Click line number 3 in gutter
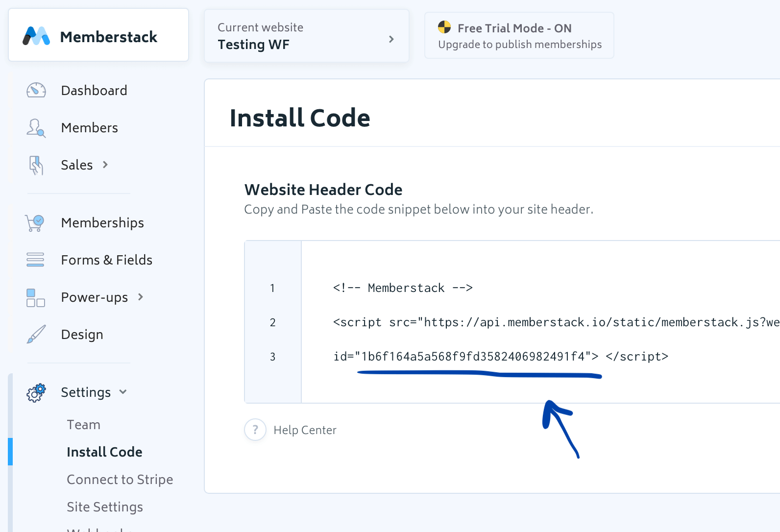 tap(273, 356)
